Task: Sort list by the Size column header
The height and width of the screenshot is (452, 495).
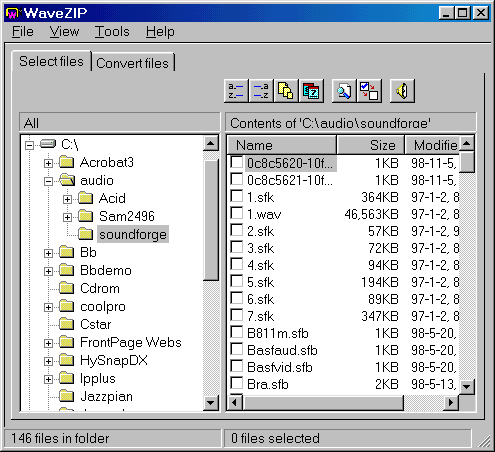Action: [x=370, y=145]
